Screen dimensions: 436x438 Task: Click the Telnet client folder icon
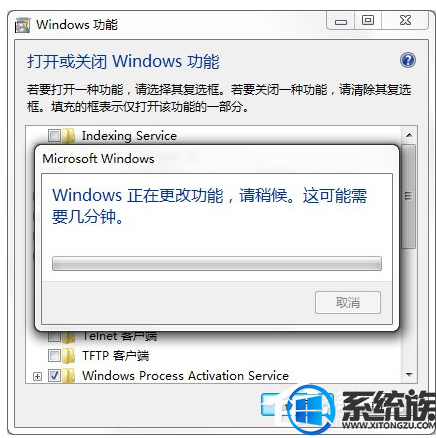pyautogui.click(x=68, y=337)
